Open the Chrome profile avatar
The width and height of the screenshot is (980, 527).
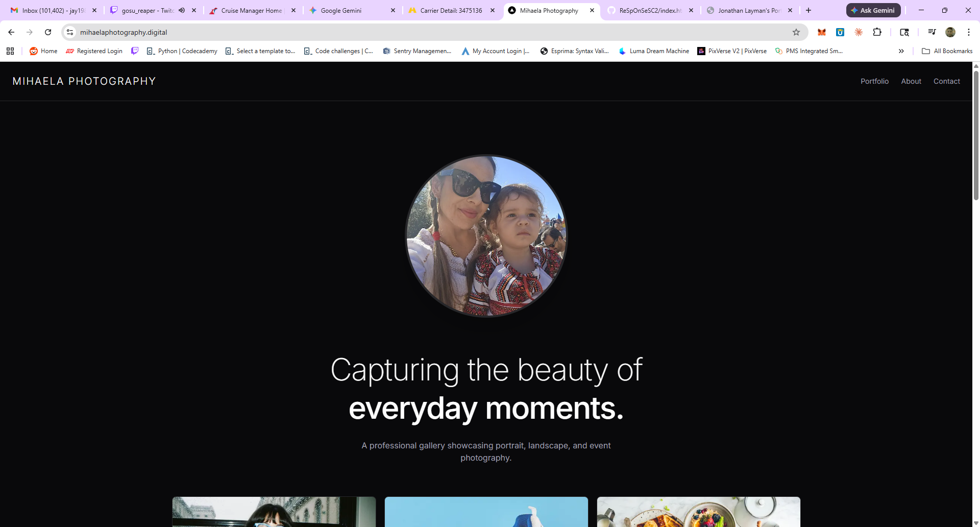950,32
